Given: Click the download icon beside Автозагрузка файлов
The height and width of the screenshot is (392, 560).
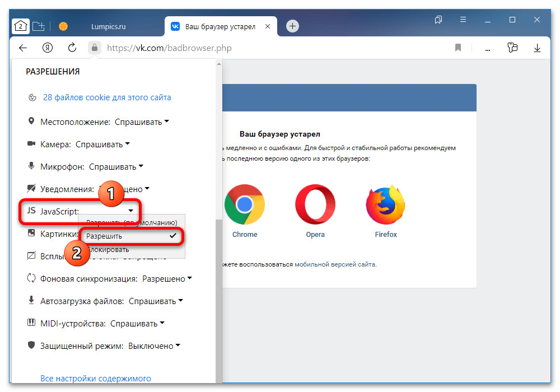Looking at the screenshot, I should click(31, 300).
